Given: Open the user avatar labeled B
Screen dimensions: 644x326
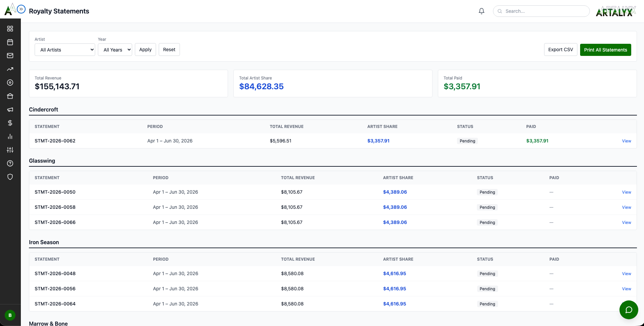Looking at the screenshot, I should tap(10, 315).
